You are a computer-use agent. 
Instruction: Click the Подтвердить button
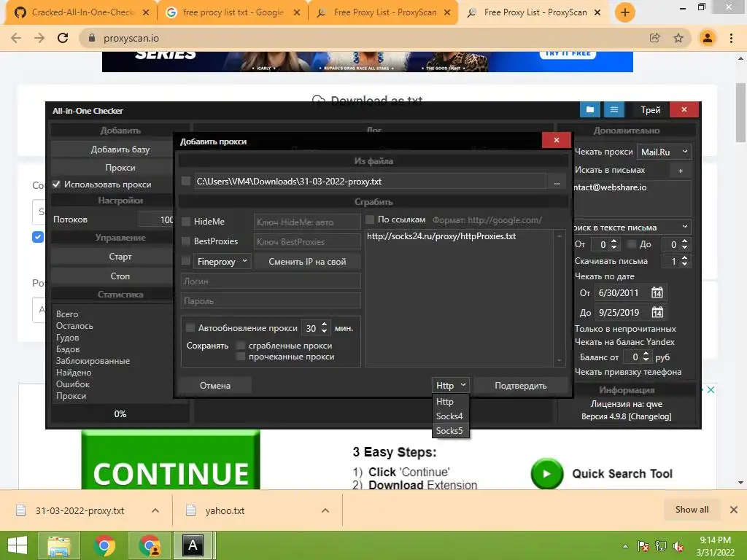(521, 385)
